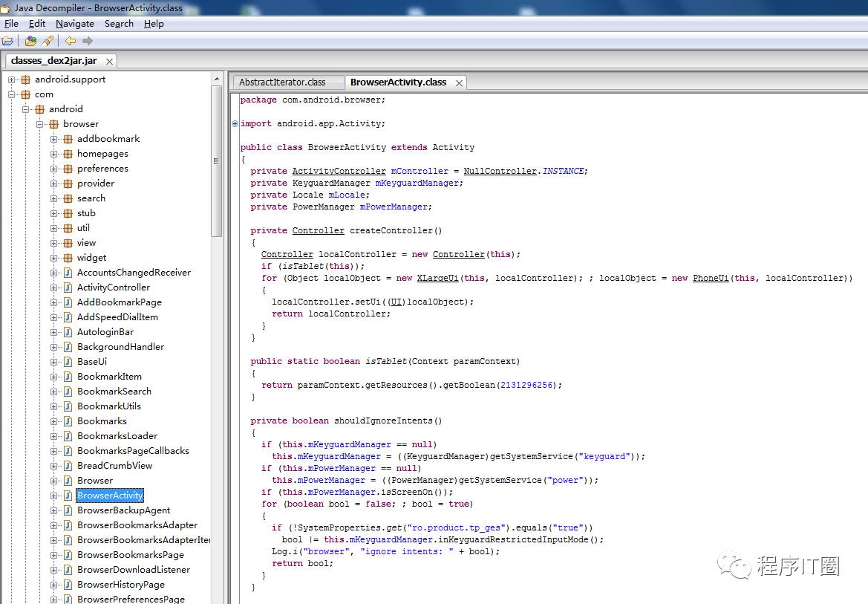Click the BrowserBackupAgent class file icon
The image size is (868, 604).
(x=68, y=510)
